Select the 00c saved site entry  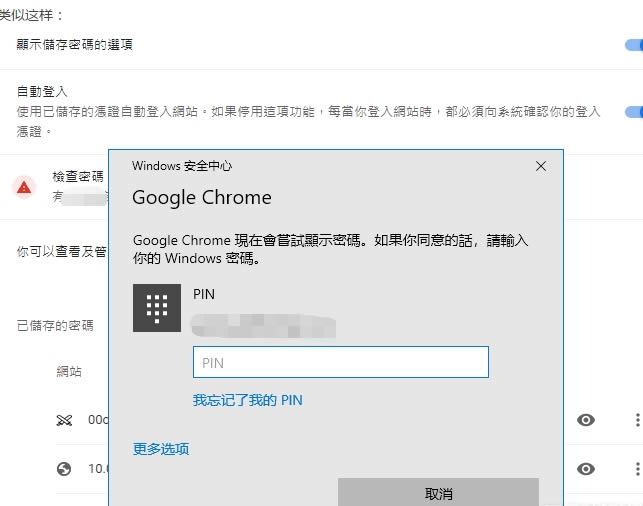(97, 420)
